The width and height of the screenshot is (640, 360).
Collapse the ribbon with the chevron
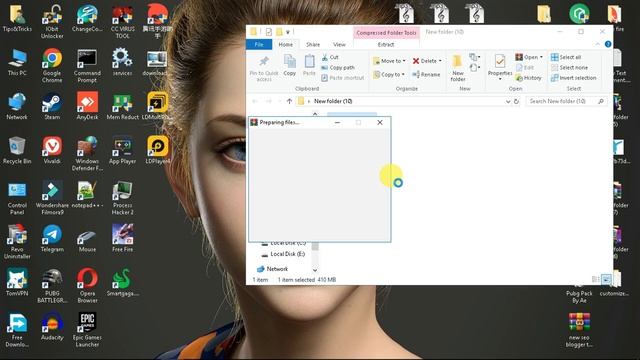(598, 44)
